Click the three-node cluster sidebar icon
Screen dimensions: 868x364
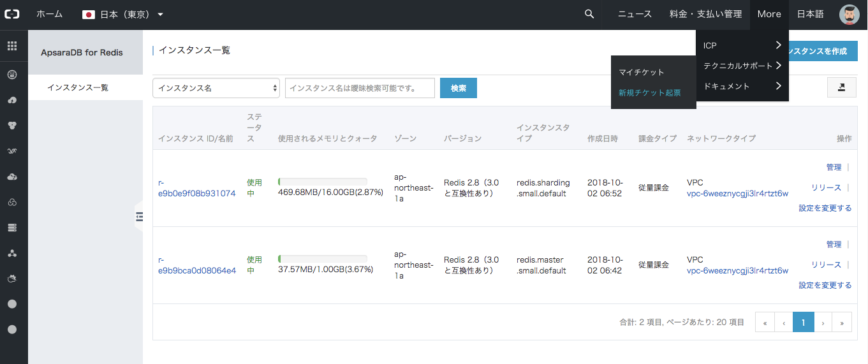(x=12, y=253)
